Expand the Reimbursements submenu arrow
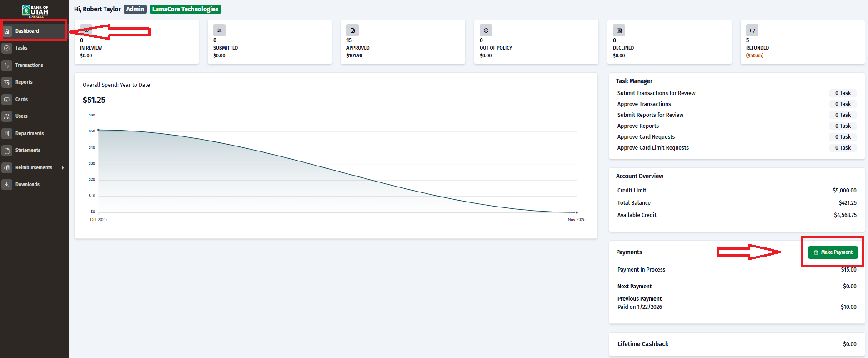 click(x=63, y=168)
